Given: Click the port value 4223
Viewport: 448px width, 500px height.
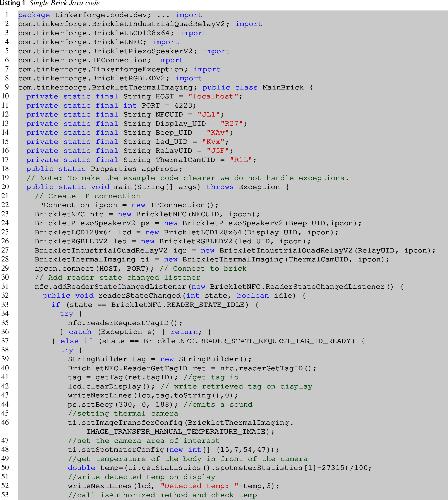Looking at the screenshot, I should point(183,106).
